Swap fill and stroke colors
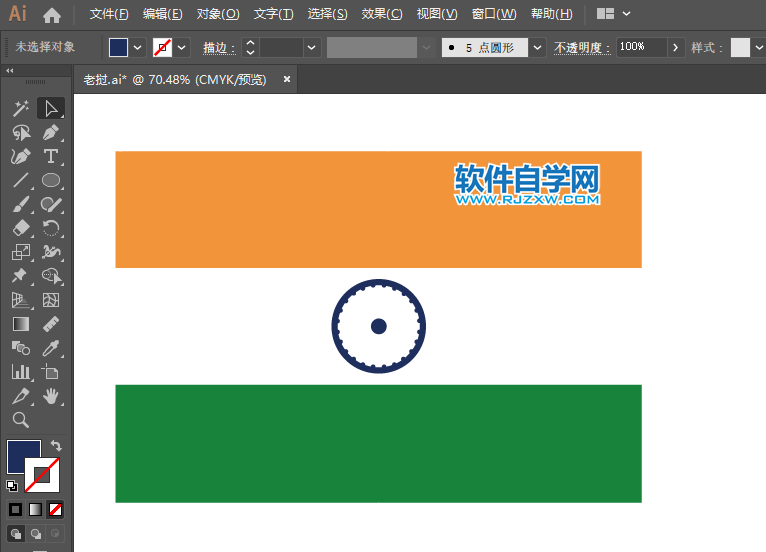Viewport: 766px width, 552px height. coord(56,446)
